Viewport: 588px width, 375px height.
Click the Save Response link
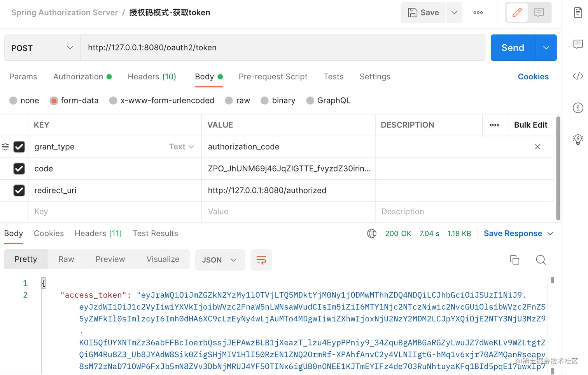pos(513,233)
